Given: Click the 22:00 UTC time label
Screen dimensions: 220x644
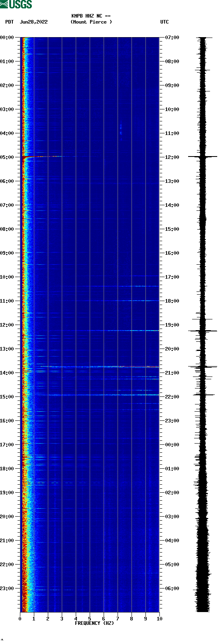Looking at the screenshot, I should coord(172,397).
